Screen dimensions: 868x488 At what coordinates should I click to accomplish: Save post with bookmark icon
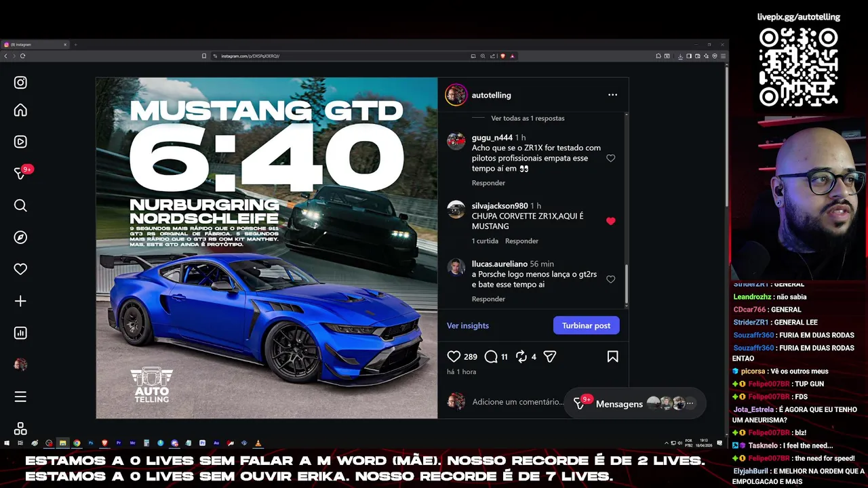[x=612, y=356]
